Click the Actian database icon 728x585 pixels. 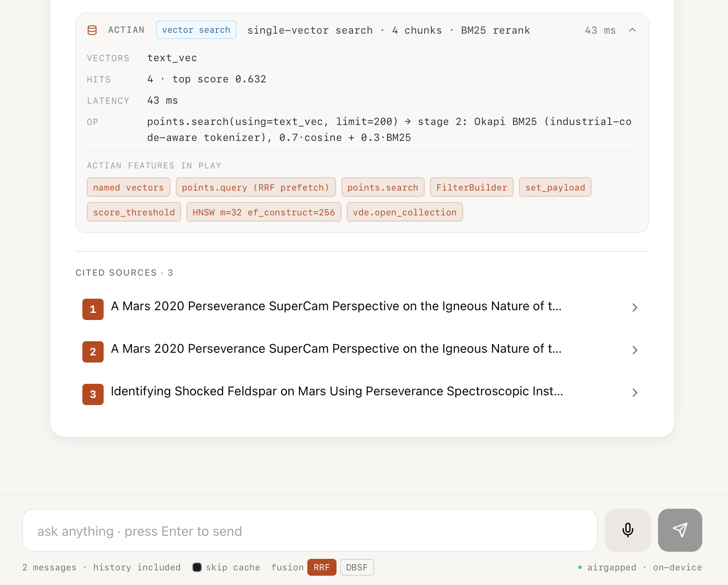(x=92, y=30)
